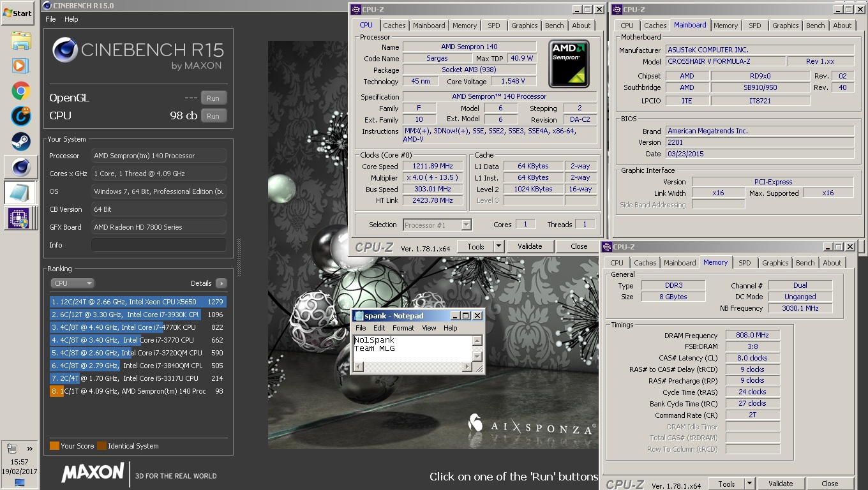Open Notepad's Edit menu
This screenshot has height=490, width=868.
click(x=379, y=328)
